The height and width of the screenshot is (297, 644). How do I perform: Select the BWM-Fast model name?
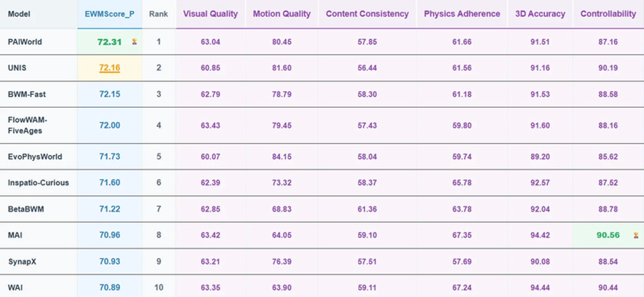coord(27,94)
